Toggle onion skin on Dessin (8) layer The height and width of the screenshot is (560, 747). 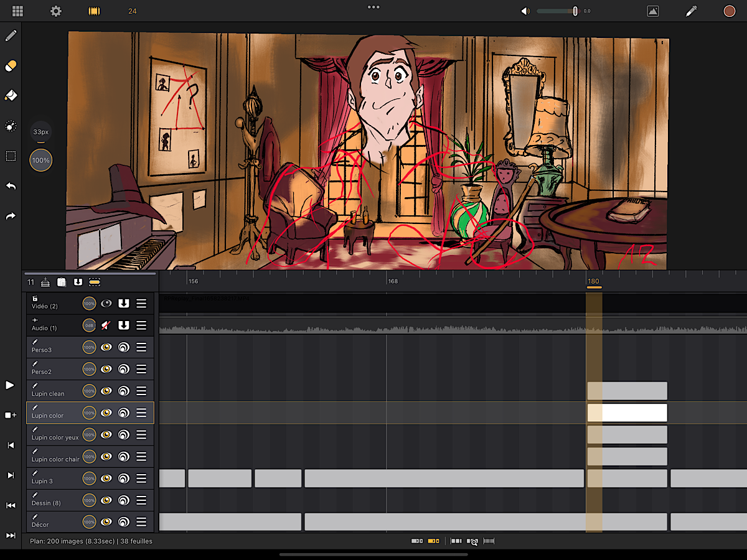coord(124,500)
